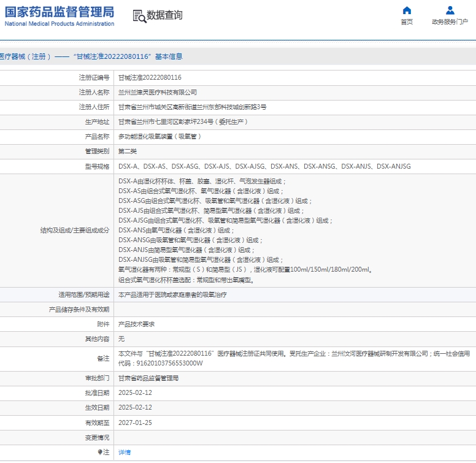Select product name 多功能湿化吸氧装置（吸氧管）
The height and width of the screenshot is (463, 476).
coord(159,137)
